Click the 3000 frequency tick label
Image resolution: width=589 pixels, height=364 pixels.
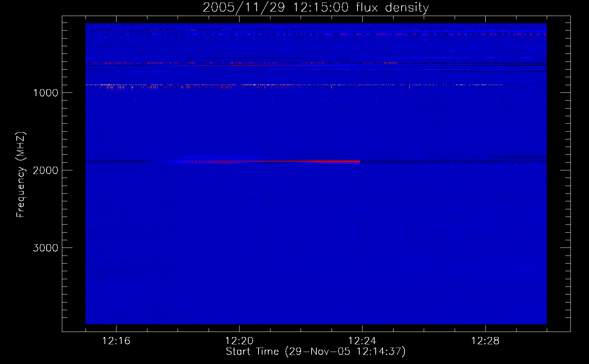coord(46,248)
